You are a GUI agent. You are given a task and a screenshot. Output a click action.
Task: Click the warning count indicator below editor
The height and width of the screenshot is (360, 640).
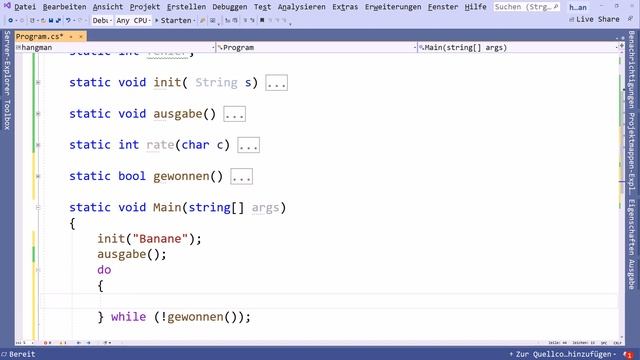(x=62, y=343)
